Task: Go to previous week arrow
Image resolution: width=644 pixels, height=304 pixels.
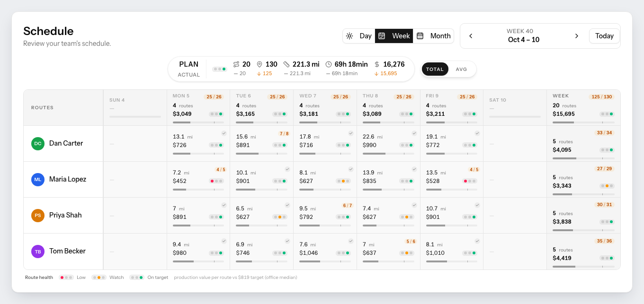Action: pos(471,36)
